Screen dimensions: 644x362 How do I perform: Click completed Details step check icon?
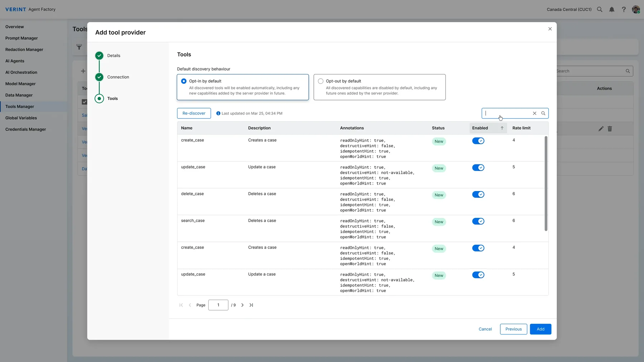(99, 55)
